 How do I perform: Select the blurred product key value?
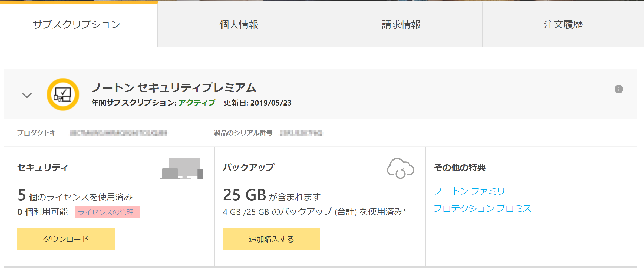click(x=118, y=133)
